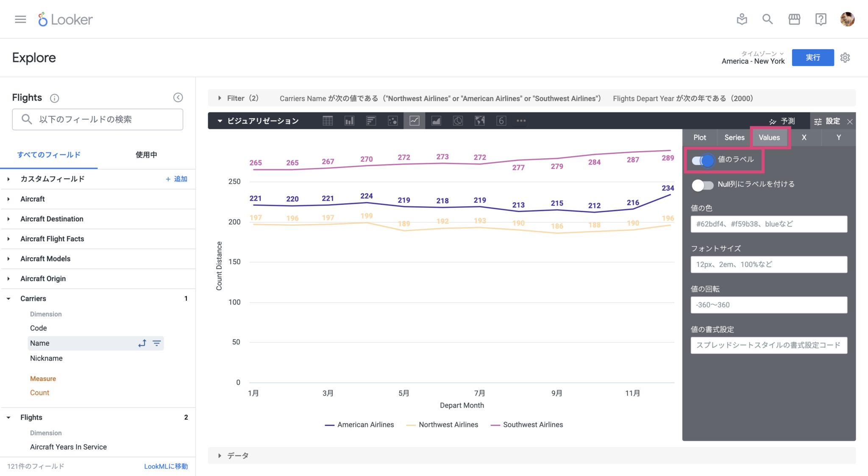Select the scatter plot visualization icon

coord(393,121)
